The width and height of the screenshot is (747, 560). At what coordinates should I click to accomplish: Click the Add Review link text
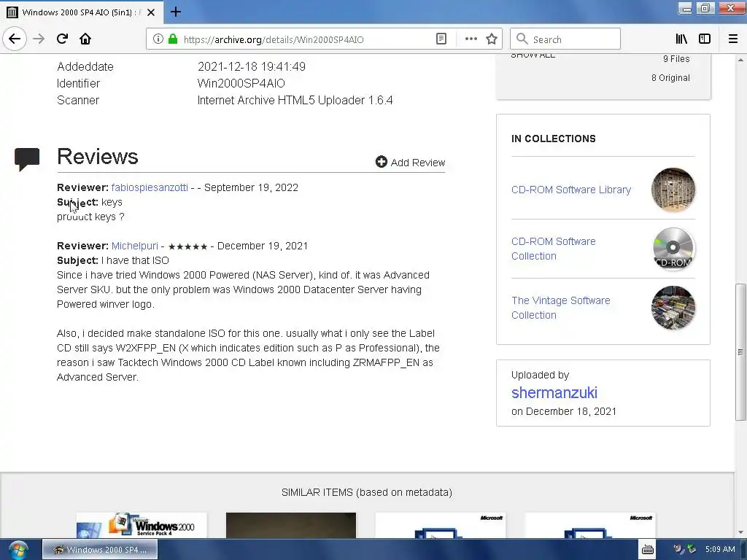pos(418,163)
